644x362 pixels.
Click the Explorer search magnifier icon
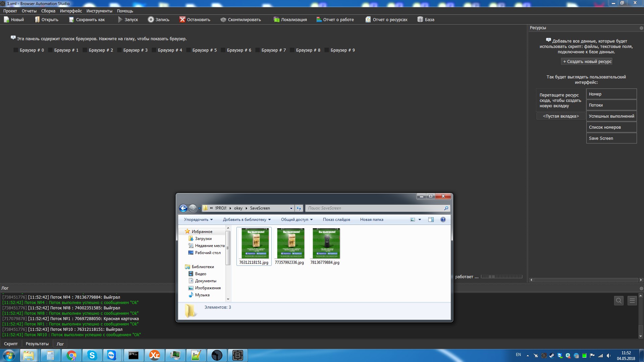[446, 208]
